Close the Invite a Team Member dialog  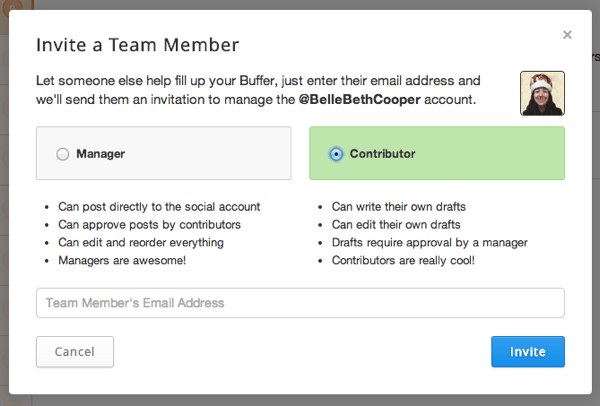coord(567,35)
